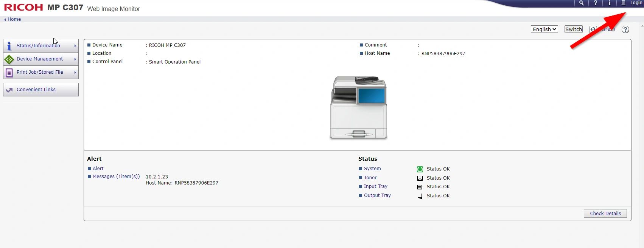
Task: Click the green System status icon
Action: (420, 169)
